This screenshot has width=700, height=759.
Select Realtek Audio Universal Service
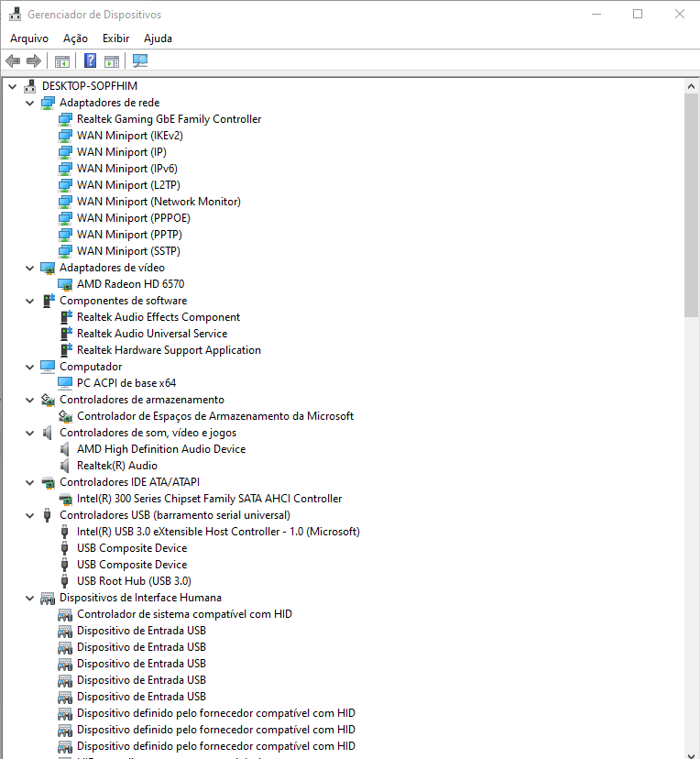(x=152, y=334)
